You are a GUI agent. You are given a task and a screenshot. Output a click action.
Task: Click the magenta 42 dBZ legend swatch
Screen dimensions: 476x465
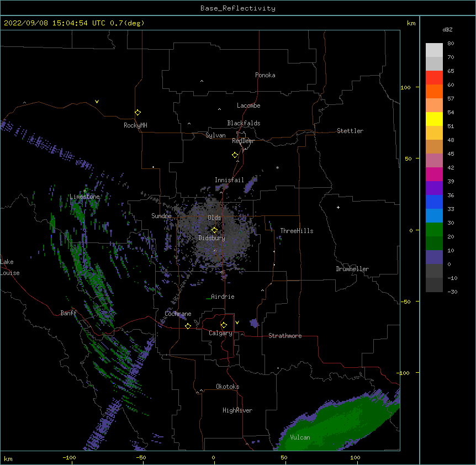pos(434,174)
